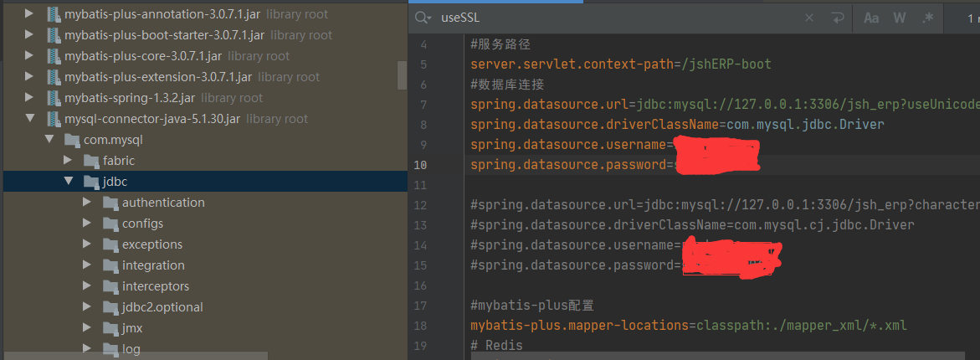Click mybatis-plus-core-3.0.7.1.jar library icon

tap(53, 56)
